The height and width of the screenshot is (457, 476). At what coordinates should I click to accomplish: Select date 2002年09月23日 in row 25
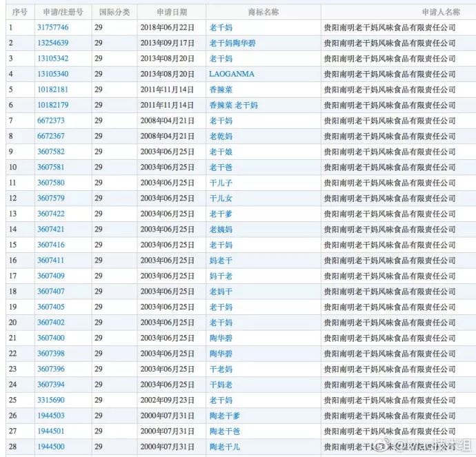coord(167,400)
